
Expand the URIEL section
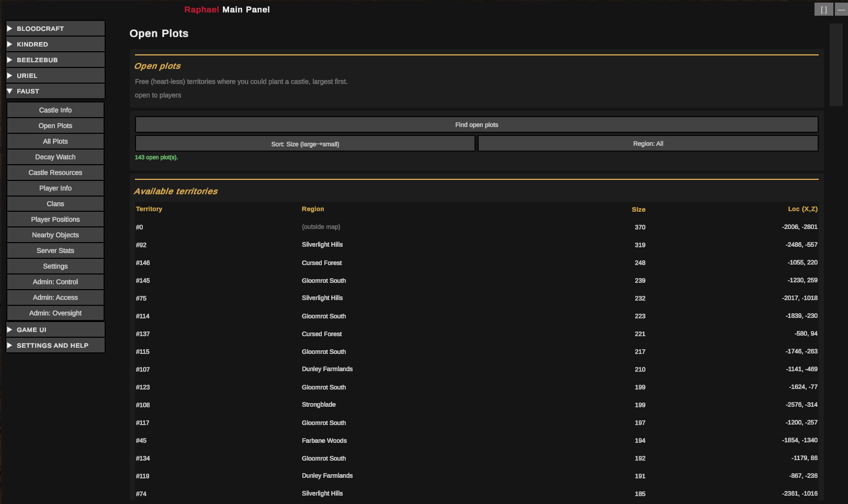[55, 75]
